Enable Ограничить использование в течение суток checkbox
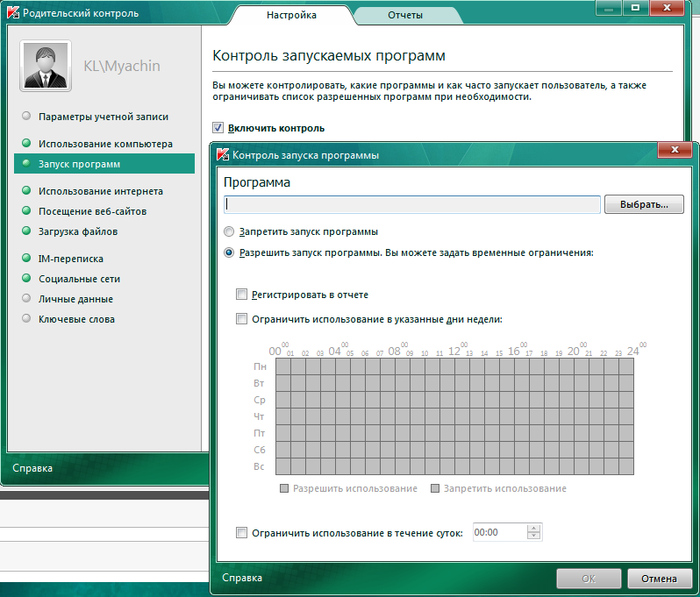Viewport: 700px width, 597px height. coord(241,532)
